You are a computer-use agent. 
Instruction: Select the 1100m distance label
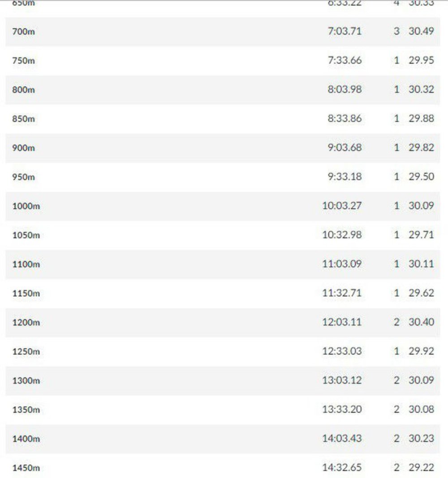26,265
